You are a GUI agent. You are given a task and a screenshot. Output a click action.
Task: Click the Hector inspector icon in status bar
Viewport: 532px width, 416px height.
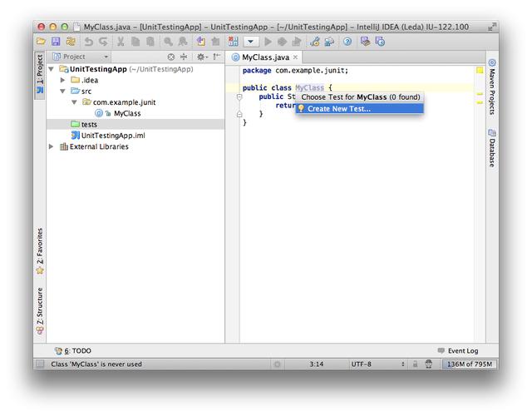(x=429, y=364)
